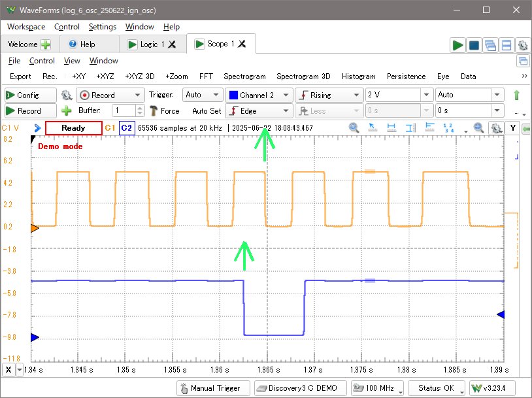Open the trigger source Channel 2 dropdown

click(x=259, y=95)
